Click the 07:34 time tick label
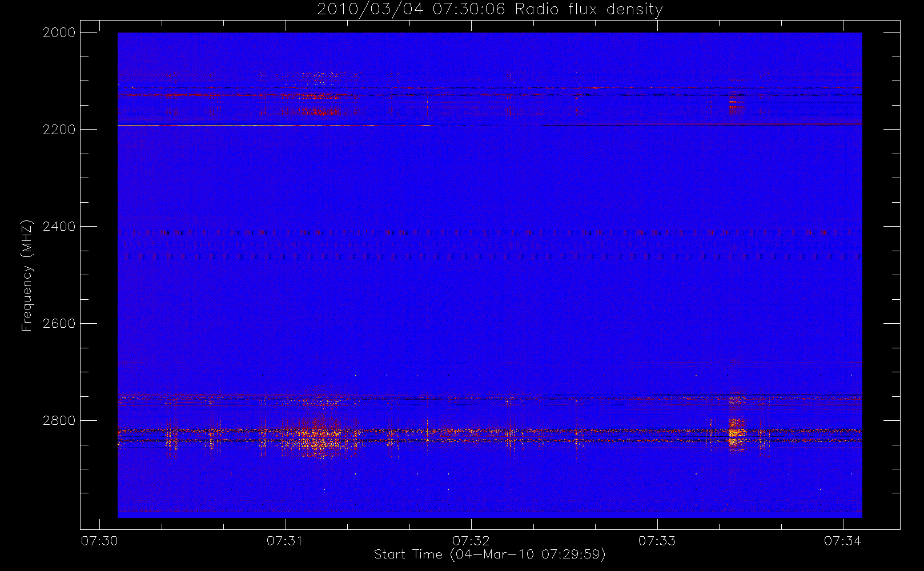 pyautogui.click(x=843, y=541)
